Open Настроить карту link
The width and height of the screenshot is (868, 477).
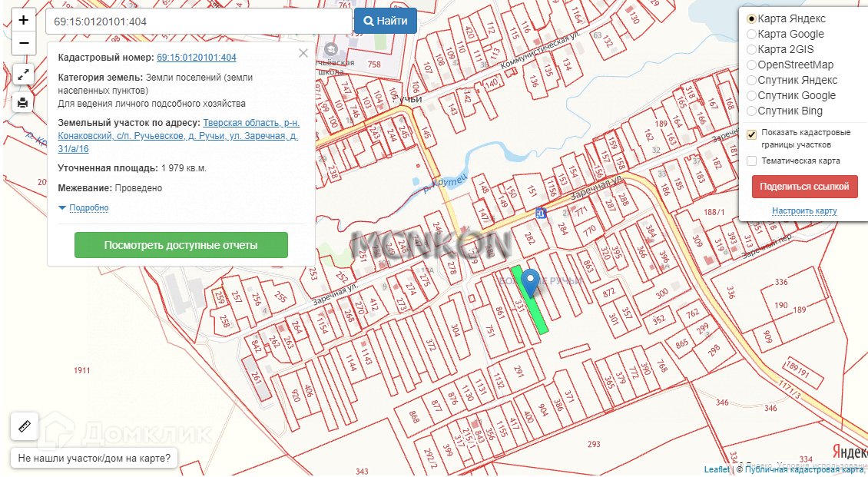tap(804, 210)
